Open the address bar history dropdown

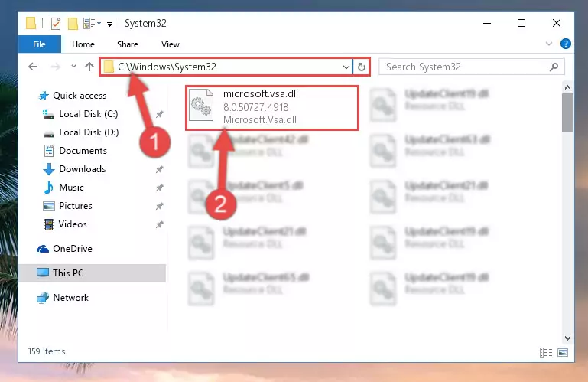click(x=346, y=67)
